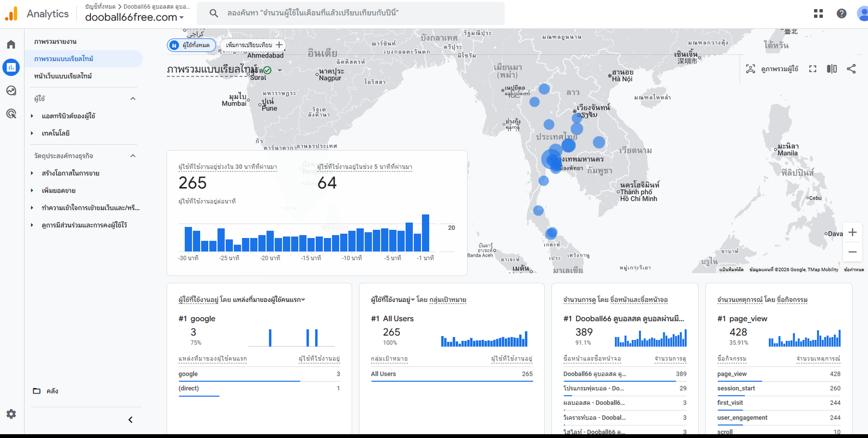
Task: Open the Help question mark icon
Action: (841, 14)
